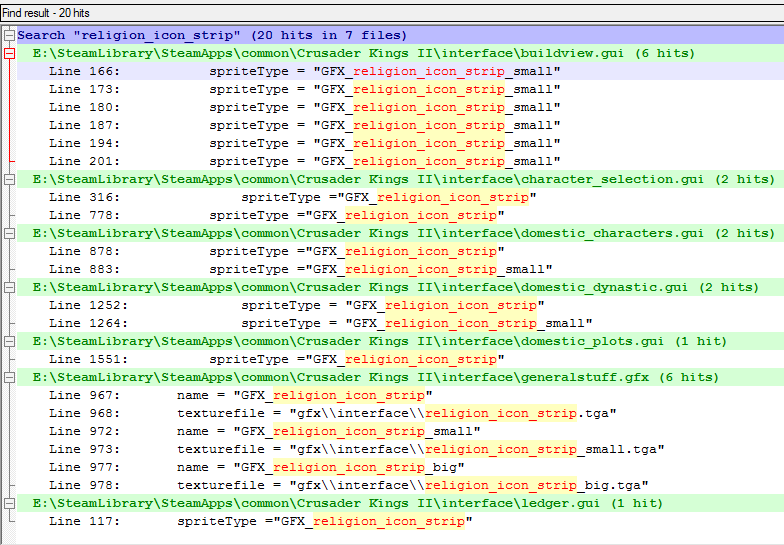Screen dimensions: 784x545
Task: Go to Line 1264 result
Action: [400, 324]
